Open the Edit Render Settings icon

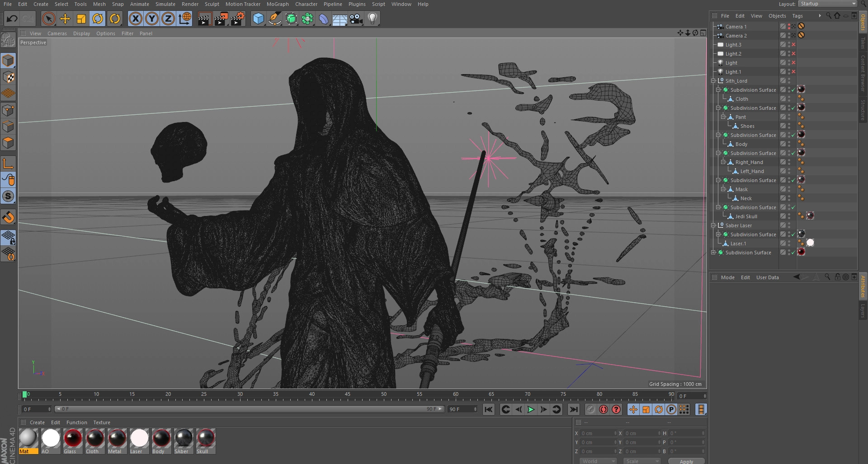click(237, 19)
